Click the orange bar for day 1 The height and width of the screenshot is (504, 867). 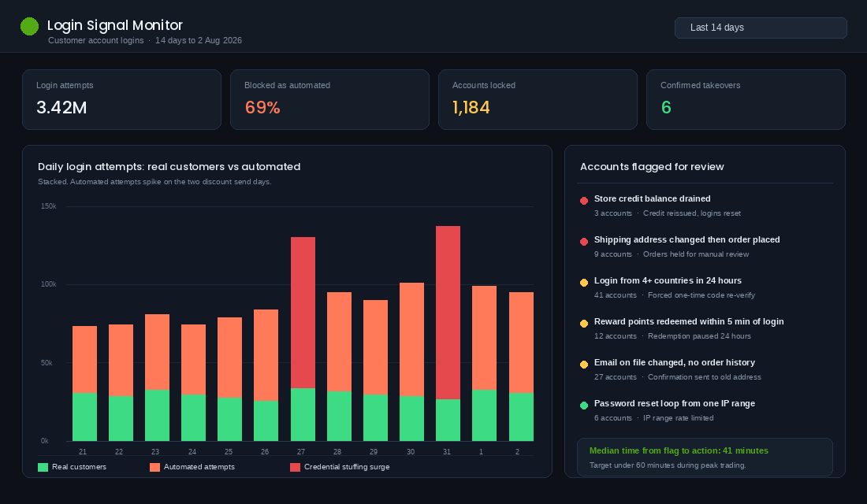pos(485,338)
